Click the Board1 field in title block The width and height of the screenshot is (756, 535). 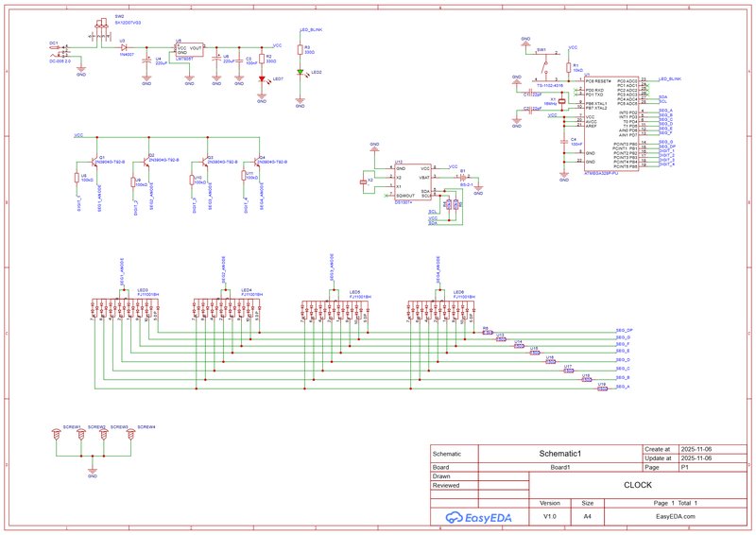(560, 467)
